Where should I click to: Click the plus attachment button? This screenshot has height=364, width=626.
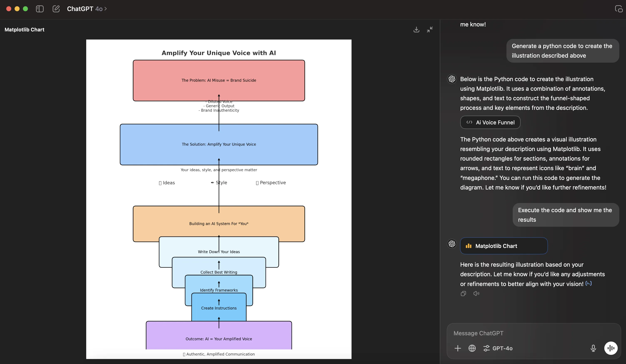pos(458,348)
